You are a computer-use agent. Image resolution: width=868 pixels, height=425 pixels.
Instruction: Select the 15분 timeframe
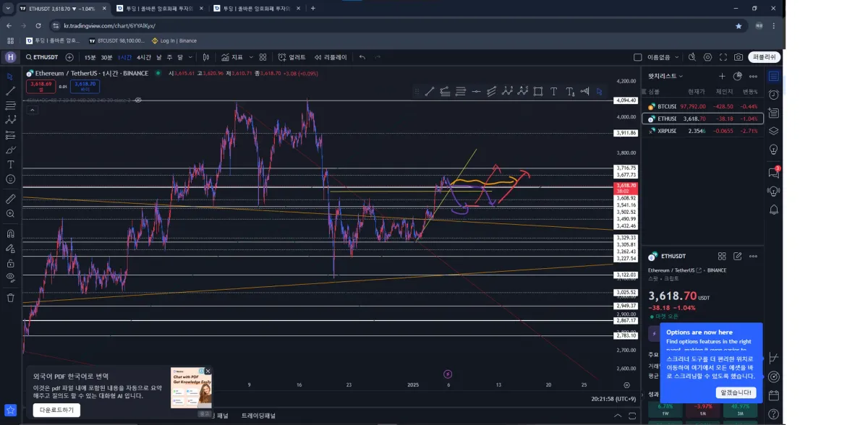coord(90,57)
